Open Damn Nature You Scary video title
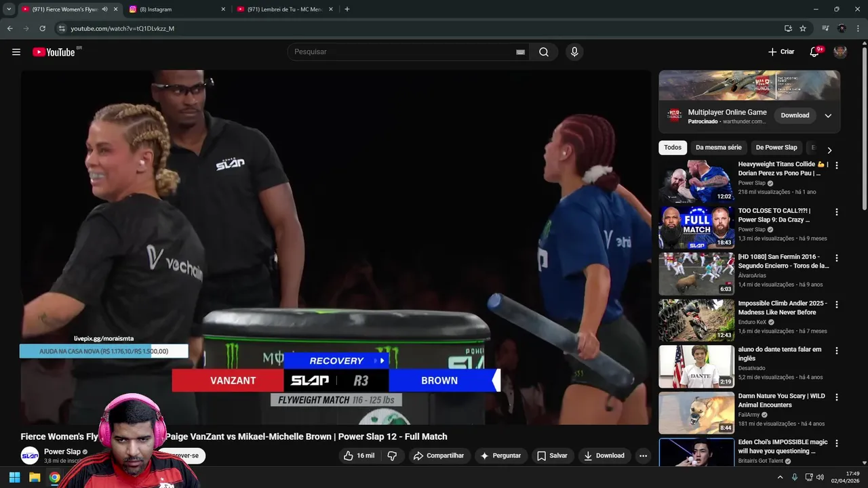 tap(782, 400)
